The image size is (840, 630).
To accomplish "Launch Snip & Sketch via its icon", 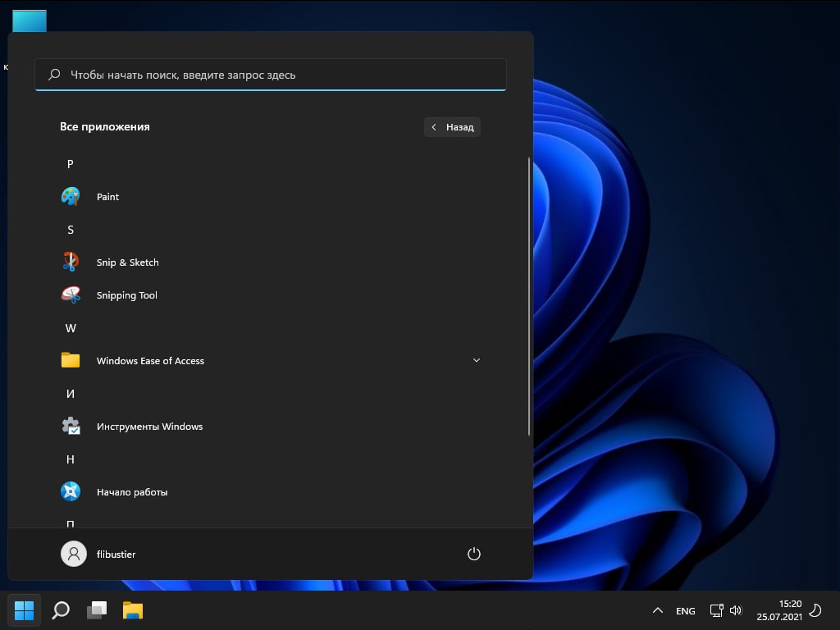I will pyautogui.click(x=71, y=262).
